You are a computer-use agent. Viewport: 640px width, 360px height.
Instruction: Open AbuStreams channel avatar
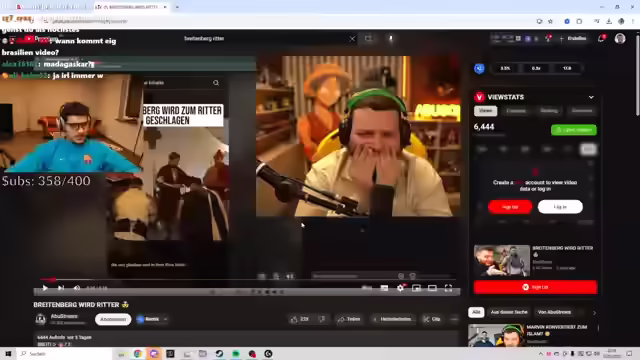coord(41,319)
